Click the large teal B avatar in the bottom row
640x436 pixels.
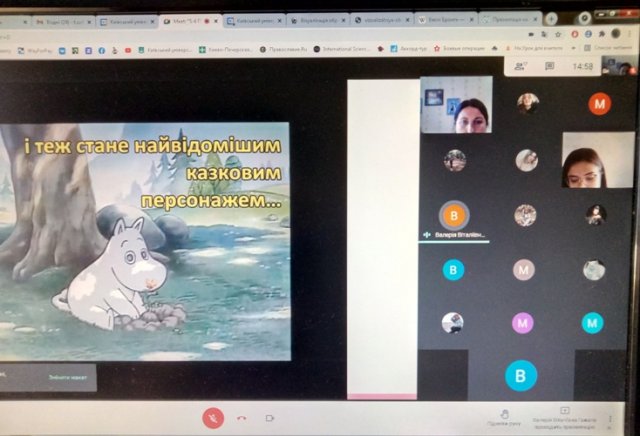pos(521,376)
